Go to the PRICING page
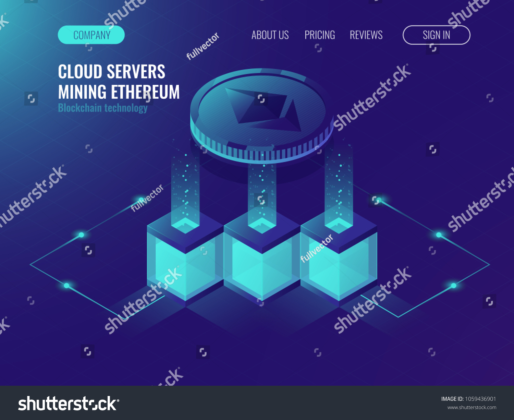514x420 pixels. coord(320,35)
